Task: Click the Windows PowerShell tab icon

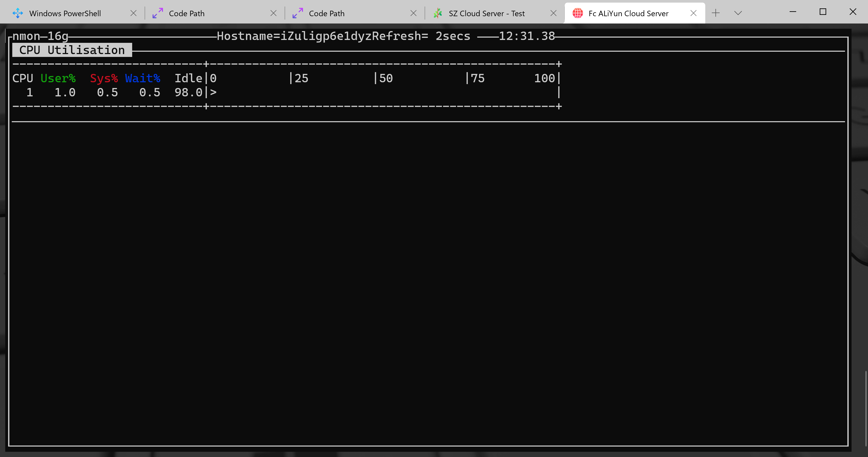Action: point(18,13)
